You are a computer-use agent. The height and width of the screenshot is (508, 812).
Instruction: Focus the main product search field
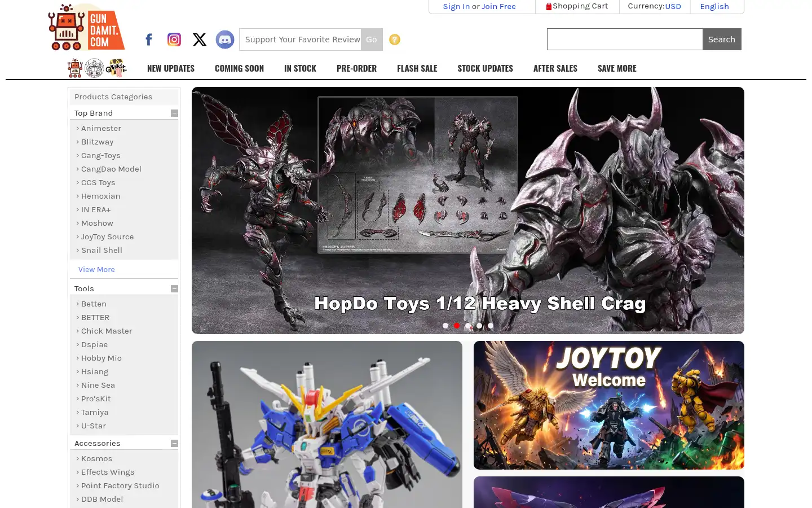click(x=625, y=40)
